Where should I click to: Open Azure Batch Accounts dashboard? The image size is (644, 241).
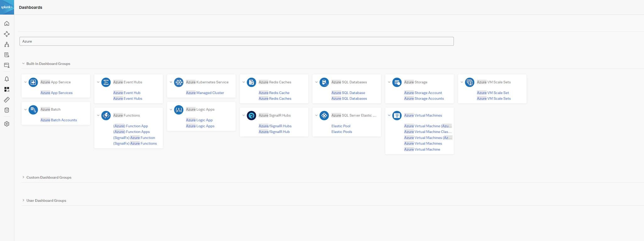pyautogui.click(x=59, y=120)
